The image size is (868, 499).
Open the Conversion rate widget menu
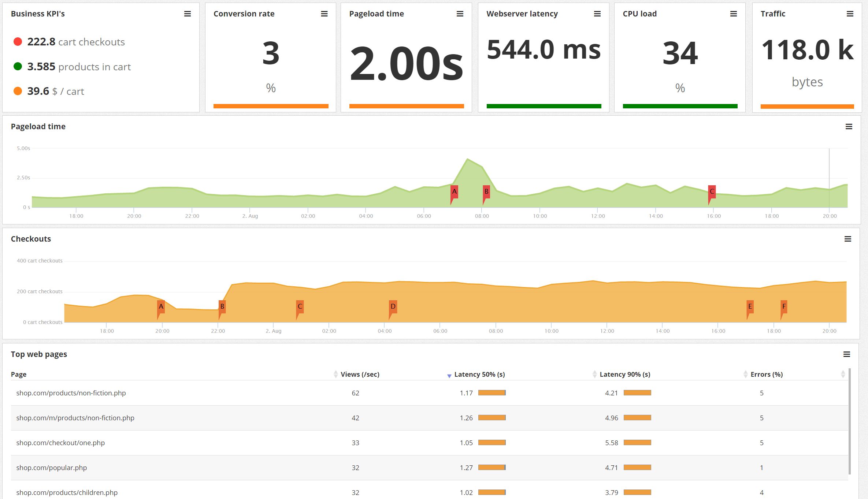[324, 14]
